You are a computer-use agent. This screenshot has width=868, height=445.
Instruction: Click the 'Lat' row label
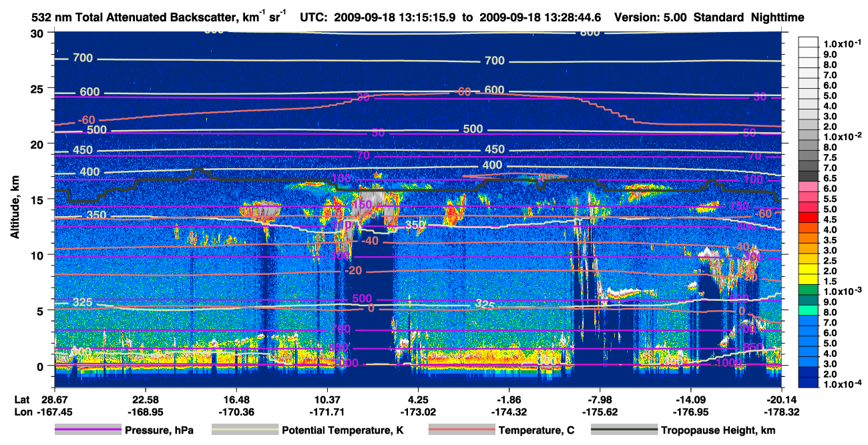[22, 399]
